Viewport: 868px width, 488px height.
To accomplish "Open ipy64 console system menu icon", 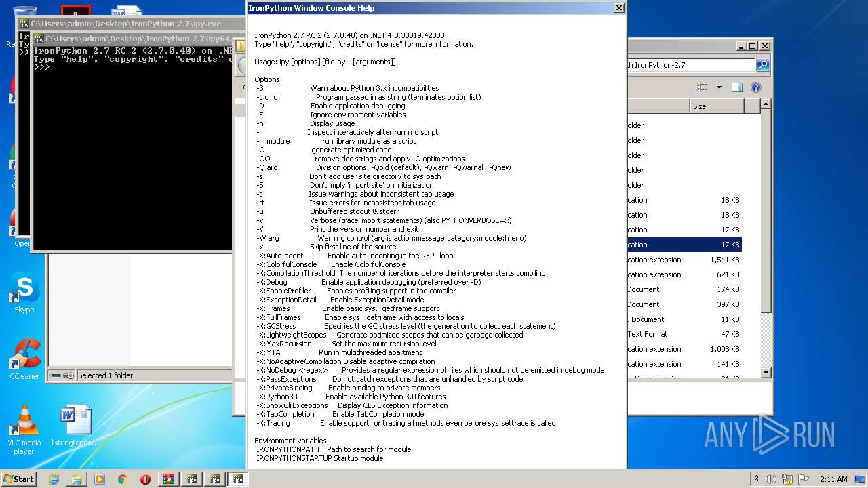I will [x=39, y=39].
